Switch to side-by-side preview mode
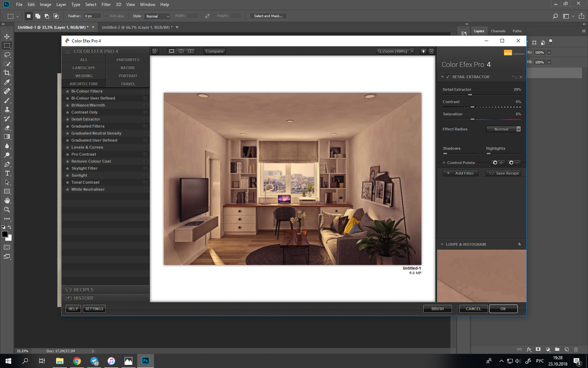The width and height of the screenshot is (588, 368). [x=190, y=51]
